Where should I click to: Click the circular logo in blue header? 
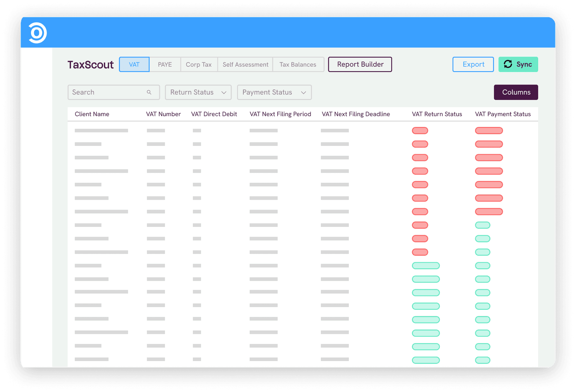[x=38, y=33]
